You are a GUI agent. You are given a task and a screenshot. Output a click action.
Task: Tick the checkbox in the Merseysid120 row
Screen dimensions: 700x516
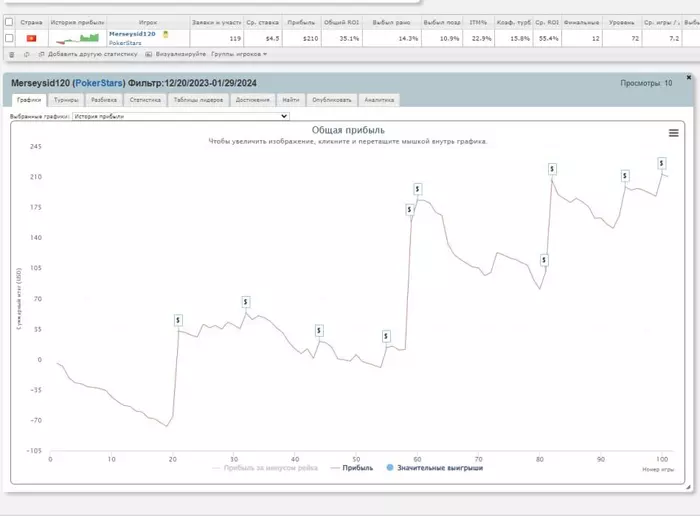click(9, 38)
